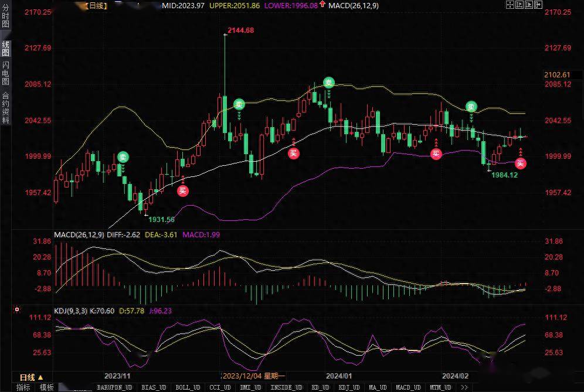Click the chart playback icon in top toolbar
This screenshot has height=392, width=584.
pyautogui.click(x=529, y=5)
